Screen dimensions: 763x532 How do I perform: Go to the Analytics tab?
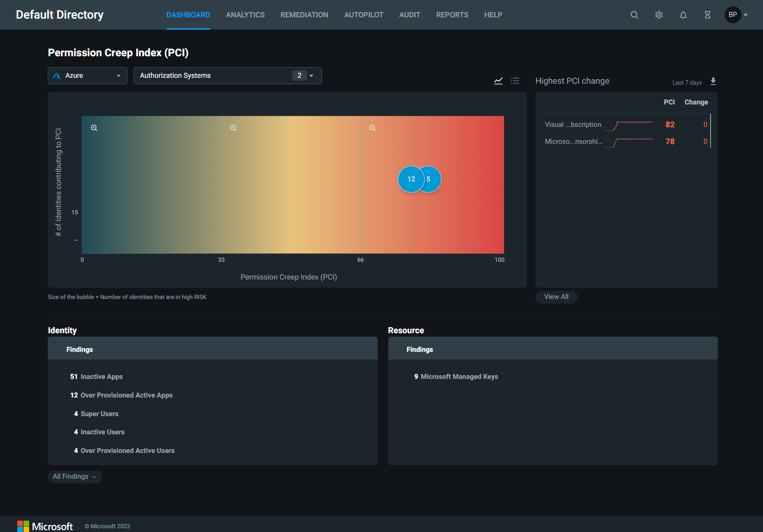(245, 15)
